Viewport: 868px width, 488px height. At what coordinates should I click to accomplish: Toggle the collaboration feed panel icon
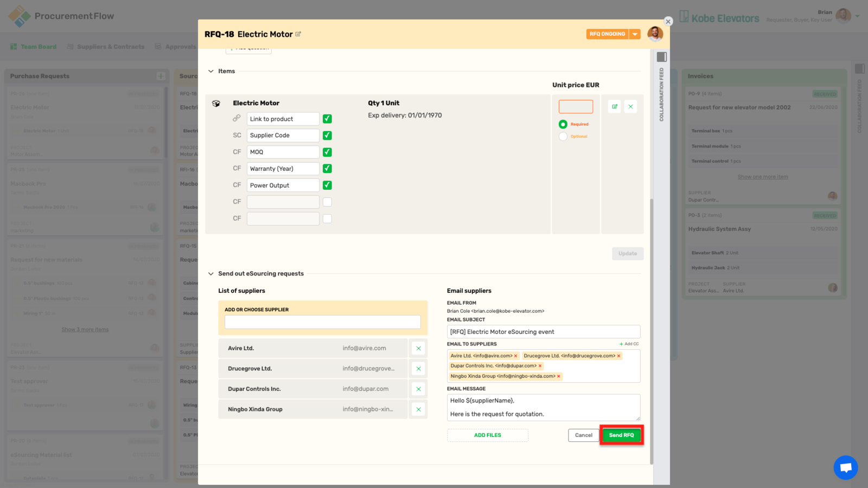click(661, 57)
